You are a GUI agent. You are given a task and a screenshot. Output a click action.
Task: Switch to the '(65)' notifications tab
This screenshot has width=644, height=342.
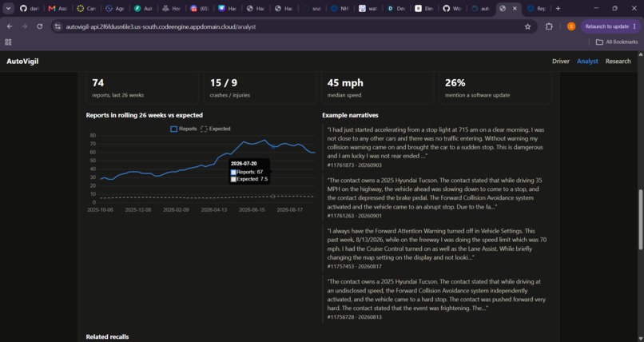tap(200, 8)
